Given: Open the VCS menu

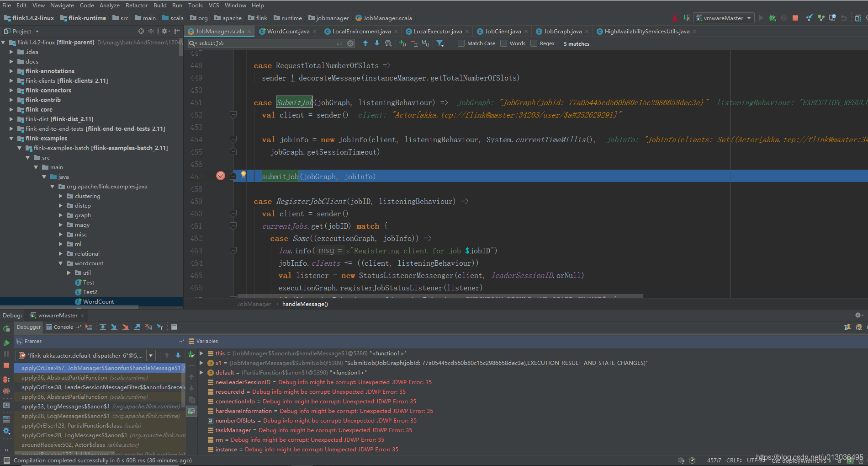Looking at the screenshot, I should tap(214, 5).
